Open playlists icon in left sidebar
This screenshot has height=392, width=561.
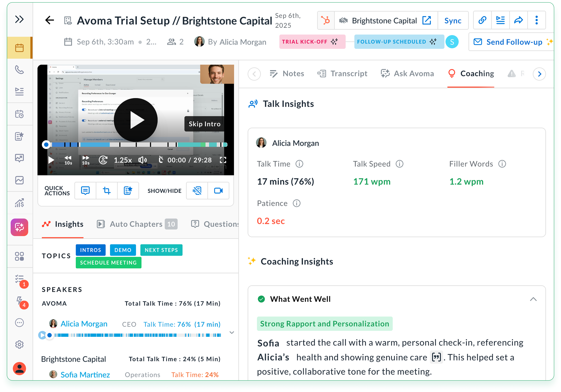[x=19, y=91]
